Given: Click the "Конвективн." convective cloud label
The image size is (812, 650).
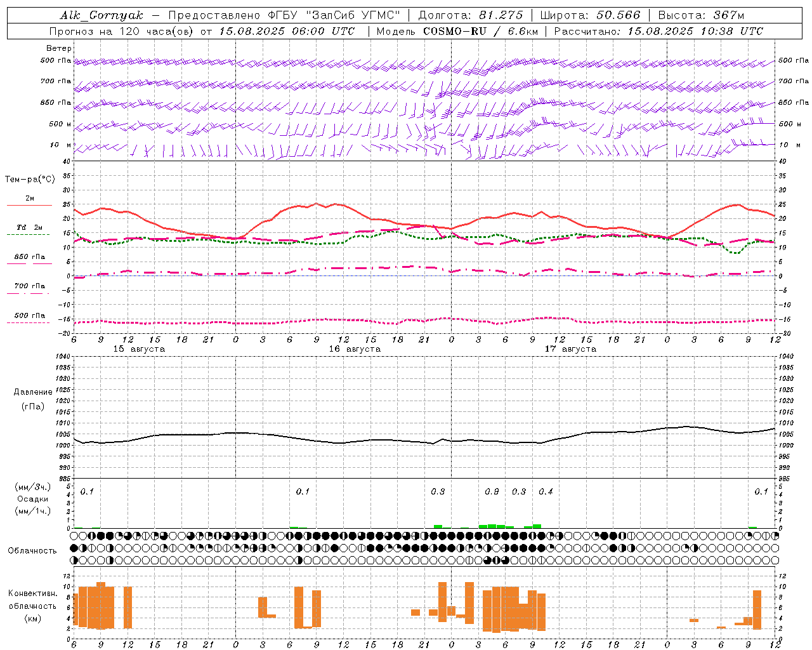Looking at the screenshot, I should pyautogui.click(x=33, y=594).
